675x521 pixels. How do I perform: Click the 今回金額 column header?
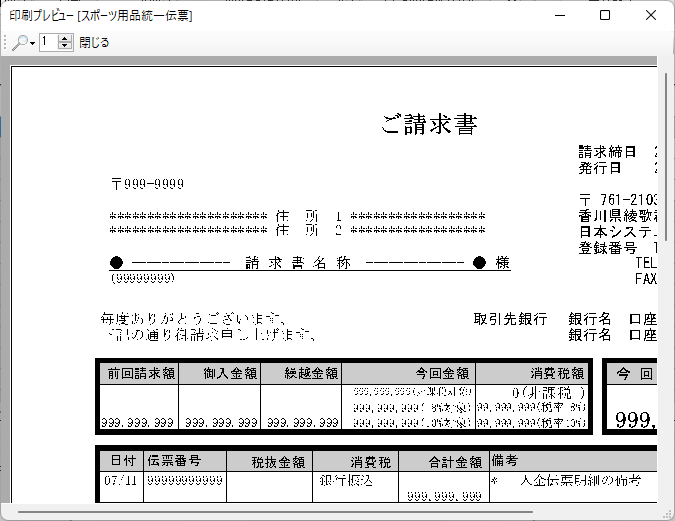(409, 373)
